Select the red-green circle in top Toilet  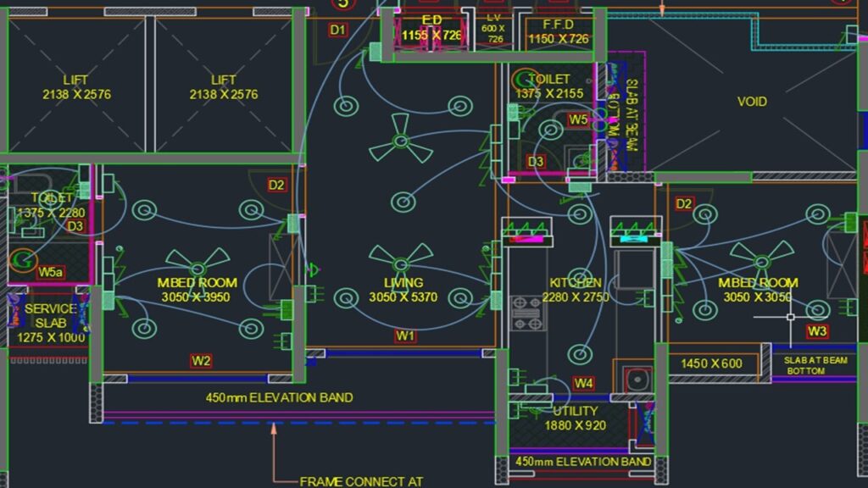pyautogui.click(x=526, y=80)
